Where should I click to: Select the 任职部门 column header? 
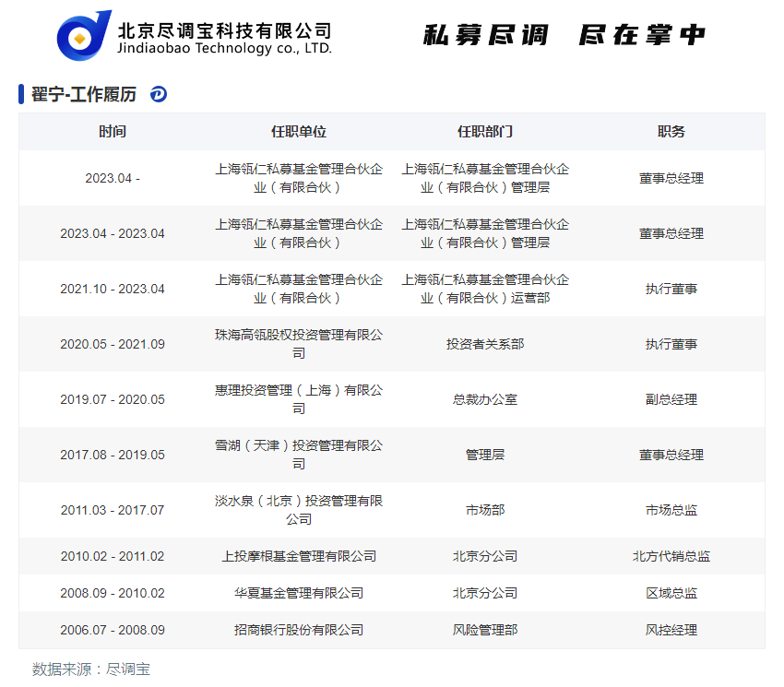point(485,132)
